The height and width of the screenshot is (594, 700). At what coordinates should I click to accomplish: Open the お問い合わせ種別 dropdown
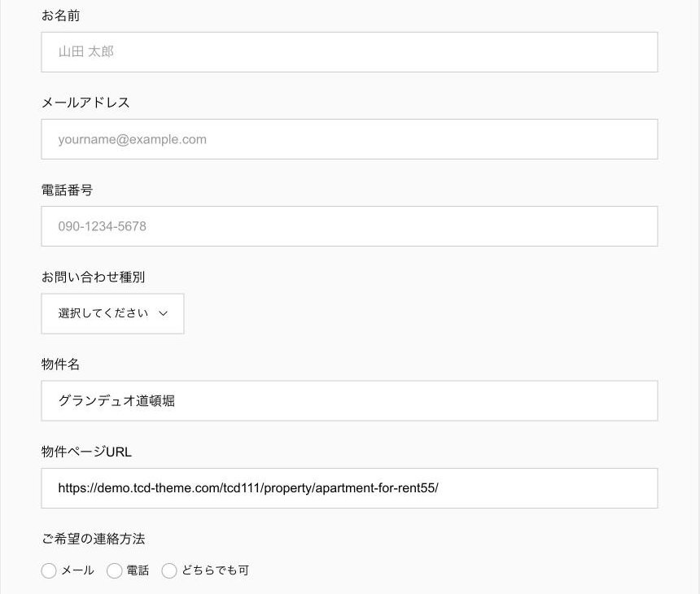coord(112,313)
